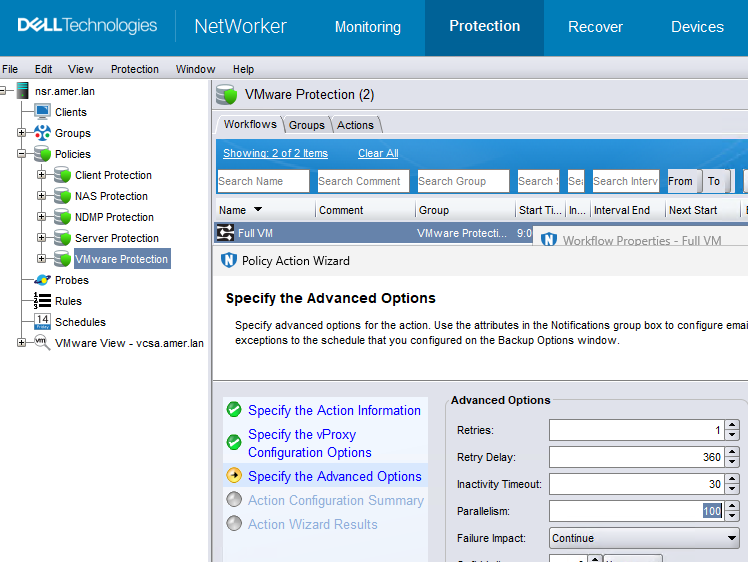Click the Clear All link

pyautogui.click(x=378, y=153)
